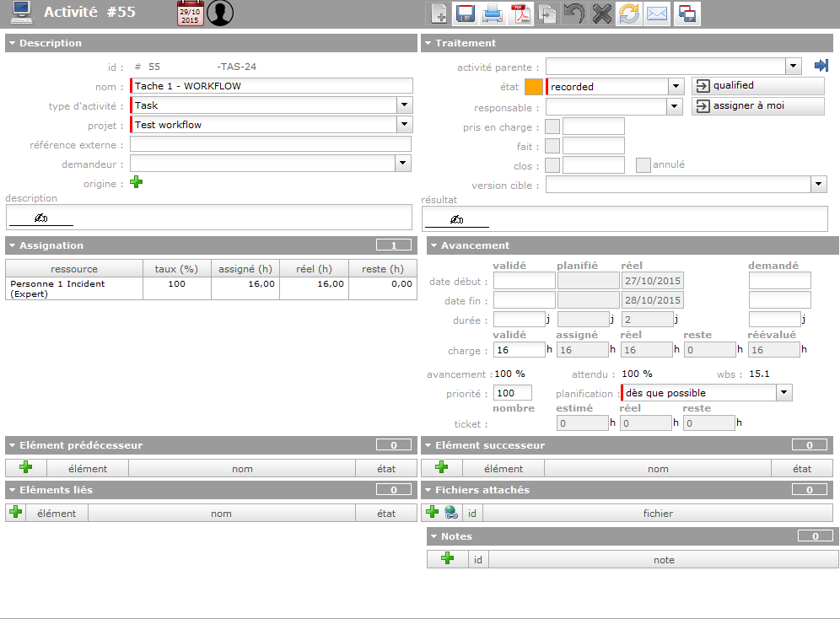
Task: Click the save floppy disk icon
Action: [x=466, y=13]
